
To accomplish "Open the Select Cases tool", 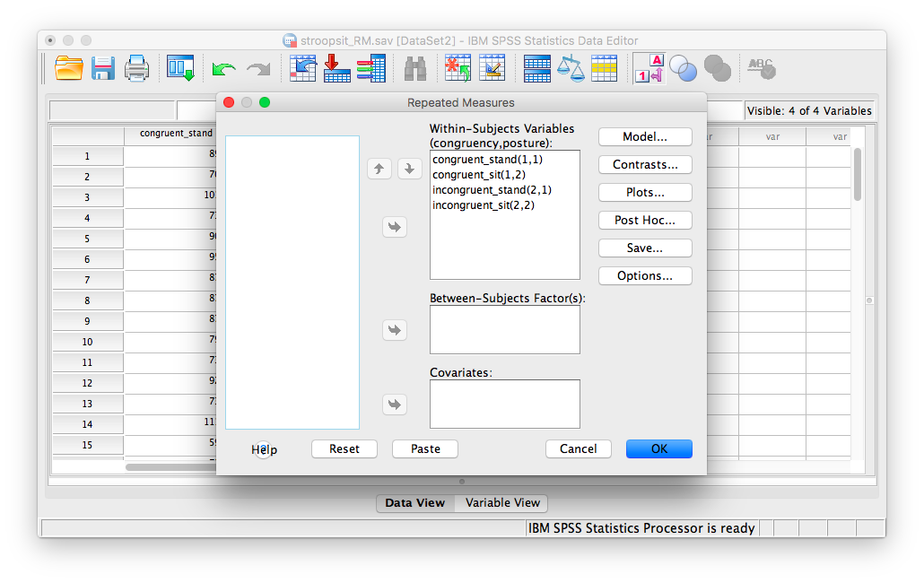I will click(x=605, y=68).
